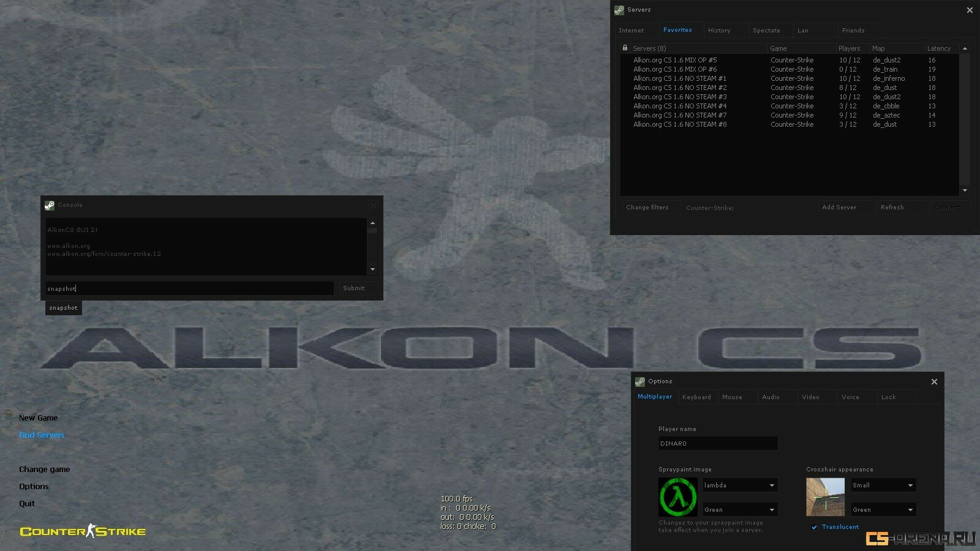980x551 pixels.
Task: Click console output scroll down arrow
Action: click(372, 269)
